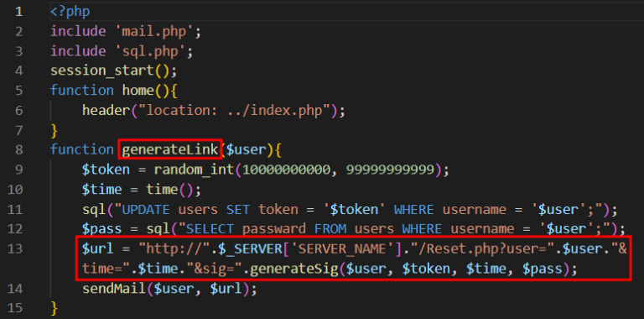Click the <?php opening tag

[70, 12]
